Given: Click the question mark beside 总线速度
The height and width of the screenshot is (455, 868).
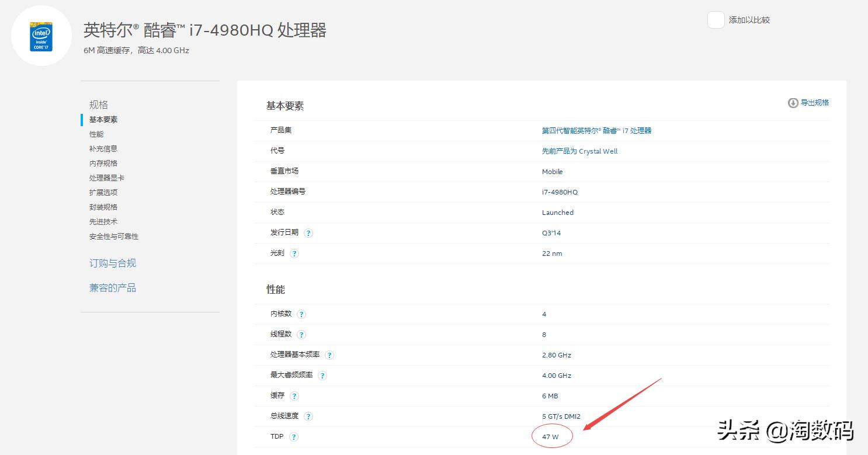Looking at the screenshot, I should click(x=308, y=416).
